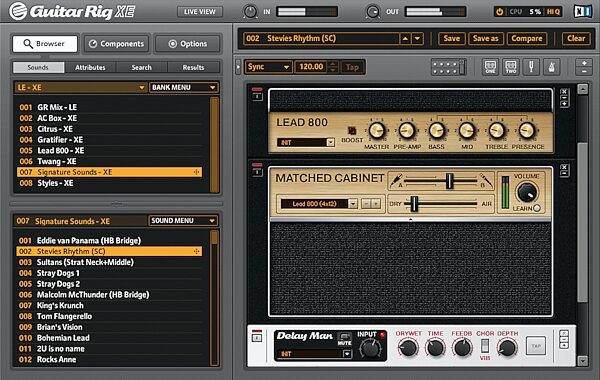Open the Lead 800 (4x12) cabinet dropdown
Image resolution: width=600 pixels, height=380 pixels.
(x=319, y=204)
